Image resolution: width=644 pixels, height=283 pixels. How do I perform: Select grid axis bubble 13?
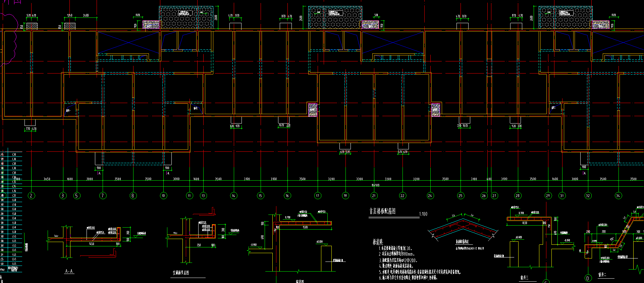click(203, 195)
